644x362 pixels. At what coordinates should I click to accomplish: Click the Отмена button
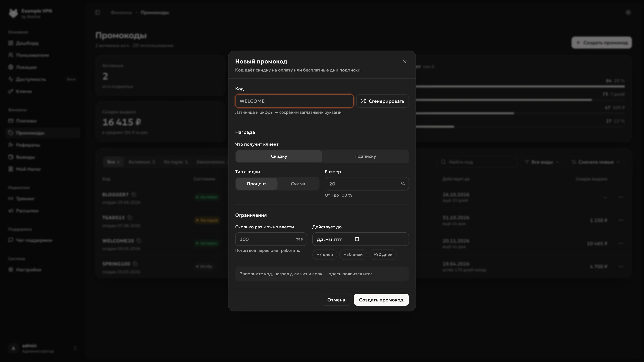pos(336,300)
